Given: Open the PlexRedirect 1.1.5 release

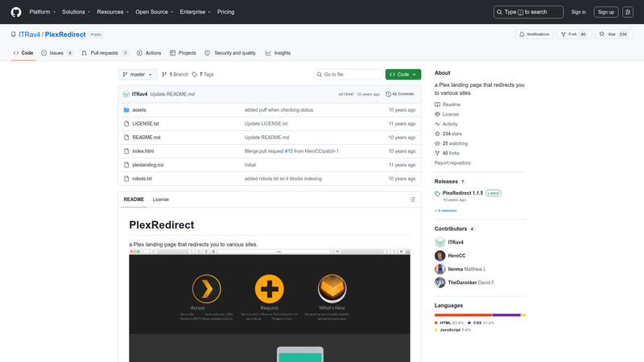Looking at the screenshot, I should [x=462, y=193].
